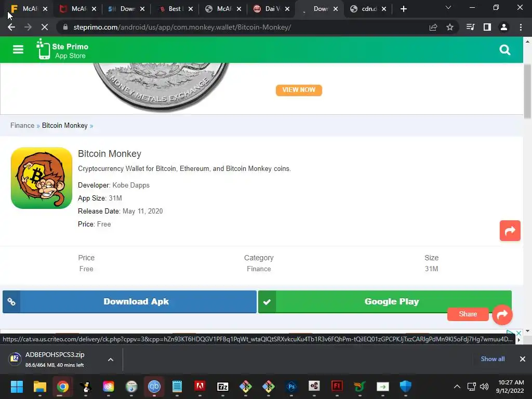532x399 pixels.
Task: Close the ad with the X icon
Action: 519,333
